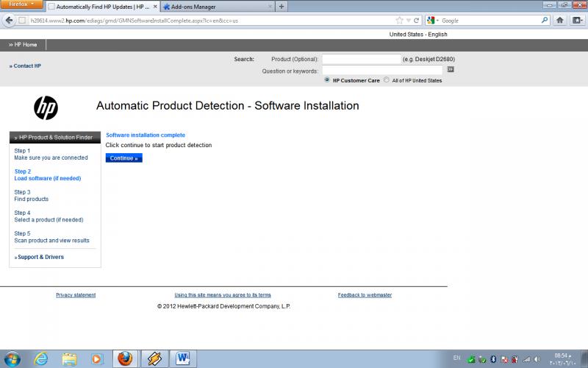Click the Firefox taskbar icon
This screenshot has height=368, width=588.
pos(125,359)
